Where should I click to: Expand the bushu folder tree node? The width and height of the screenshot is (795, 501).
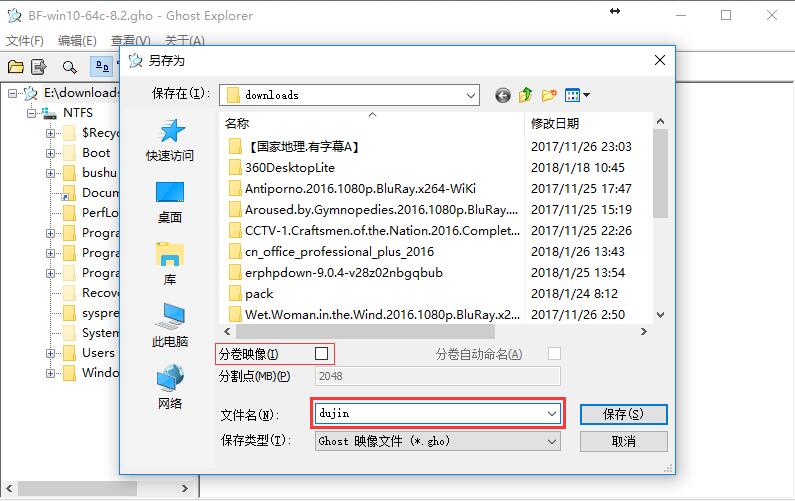pos(50,173)
